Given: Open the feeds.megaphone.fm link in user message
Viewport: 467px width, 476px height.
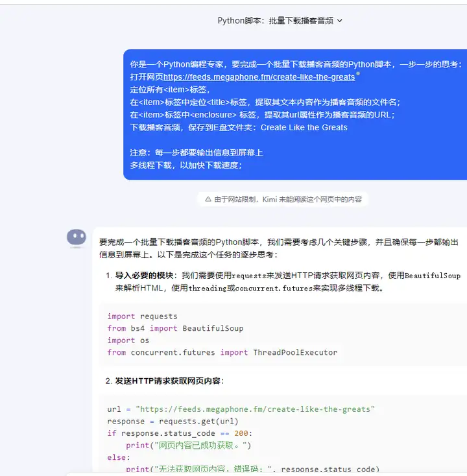Looking at the screenshot, I should click(x=259, y=77).
